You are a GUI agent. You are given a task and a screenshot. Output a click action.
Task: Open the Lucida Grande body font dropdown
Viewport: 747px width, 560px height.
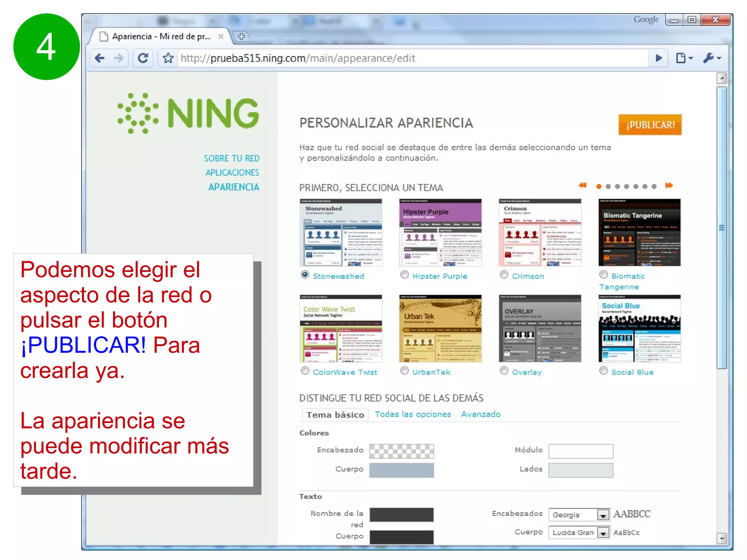(603, 533)
